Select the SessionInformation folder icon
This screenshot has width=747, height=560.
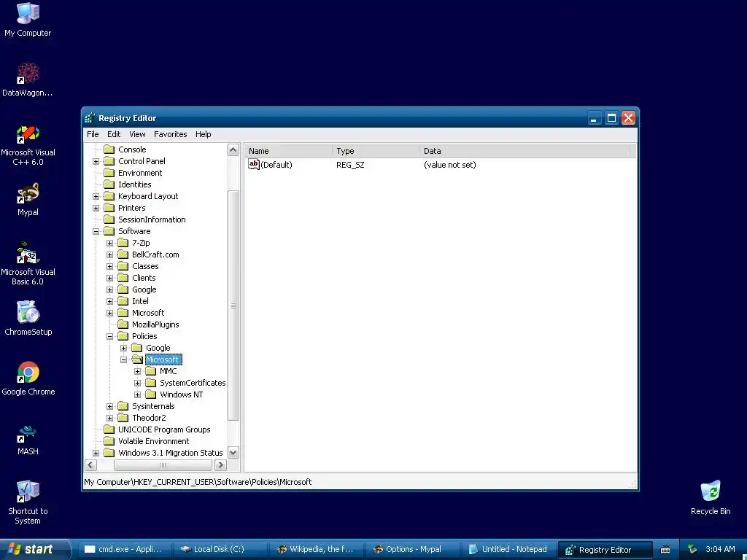coord(109,219)
